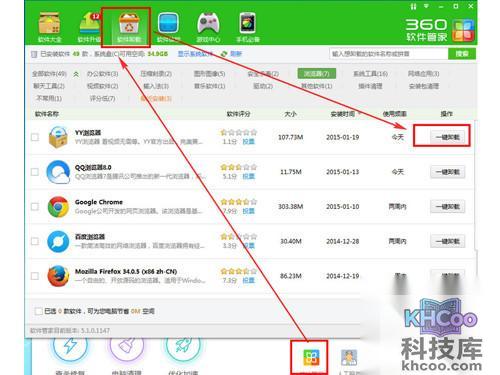The image size is (500, 375).
Task: Check the box for 百度浏览器
Action: tap(35, 241)
